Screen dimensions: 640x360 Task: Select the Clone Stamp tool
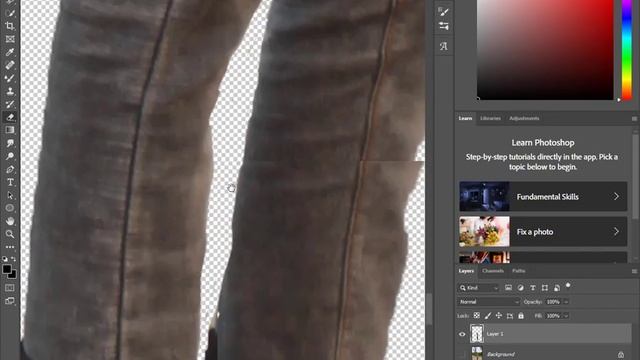click(10, 91)
